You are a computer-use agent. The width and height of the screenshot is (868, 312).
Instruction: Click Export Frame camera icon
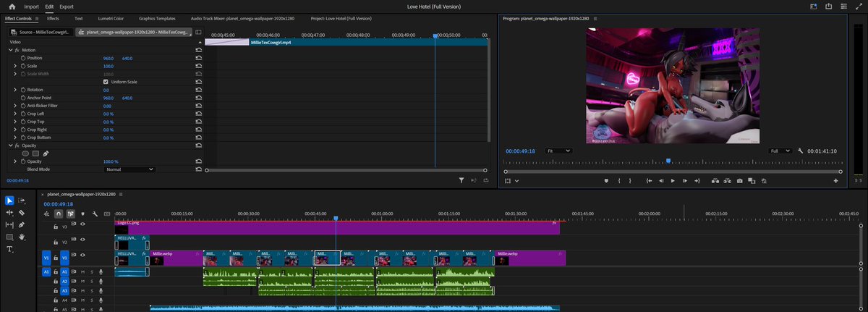(739, 180)
